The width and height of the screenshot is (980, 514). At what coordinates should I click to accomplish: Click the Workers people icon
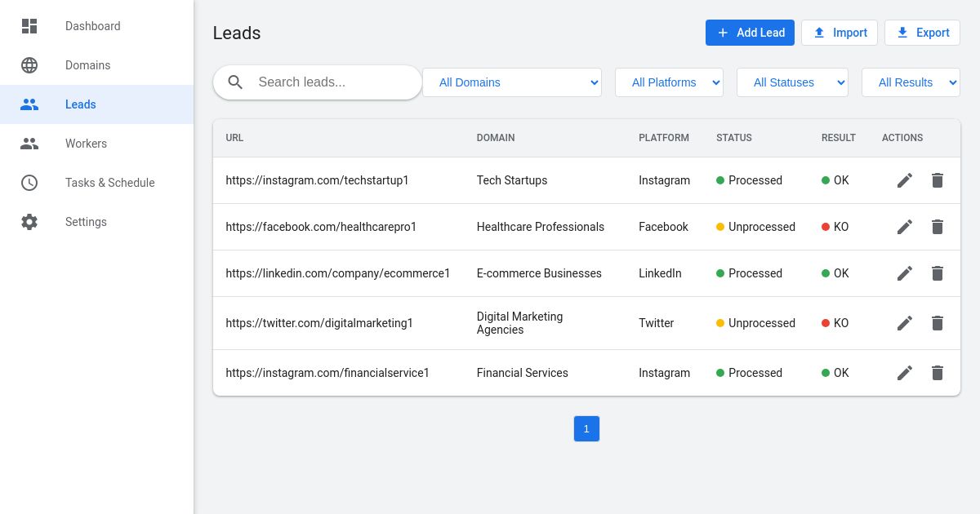tap(29, 144)
